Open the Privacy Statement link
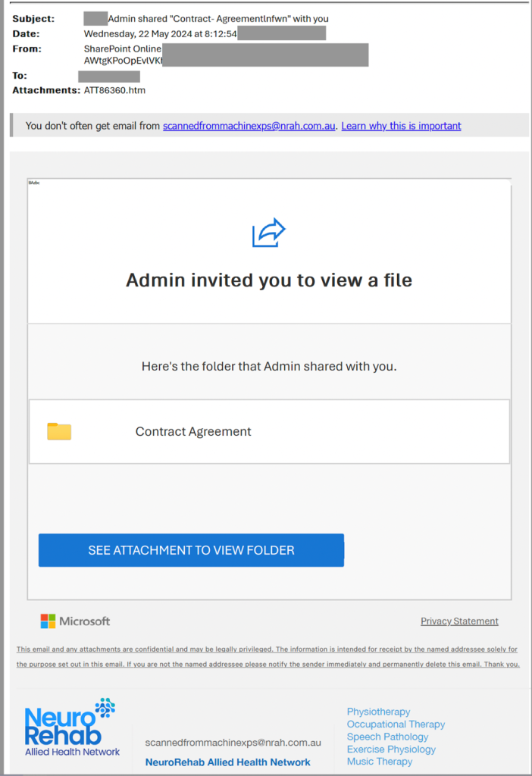Screen dimensions: 532x776 [459, 621]
